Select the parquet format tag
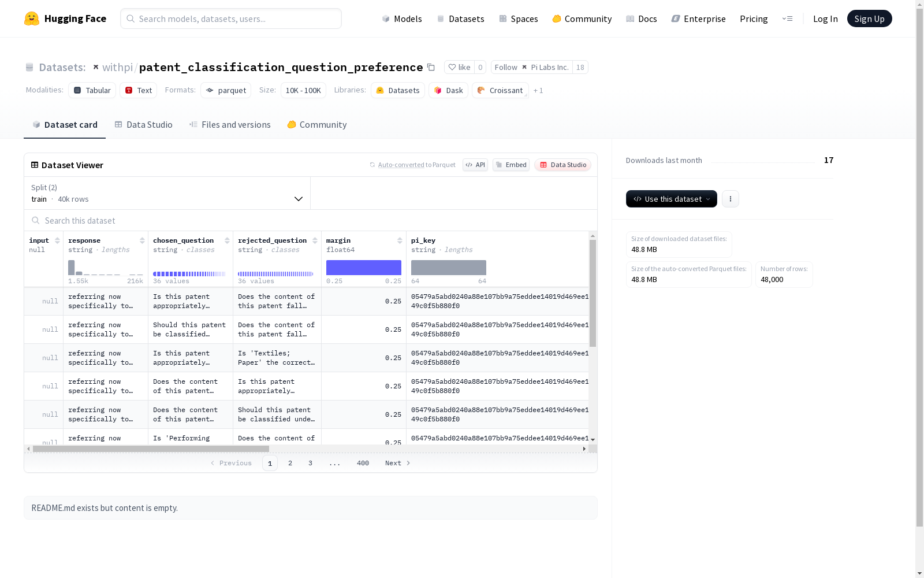924x578 pixels. (x=226, y=90)
